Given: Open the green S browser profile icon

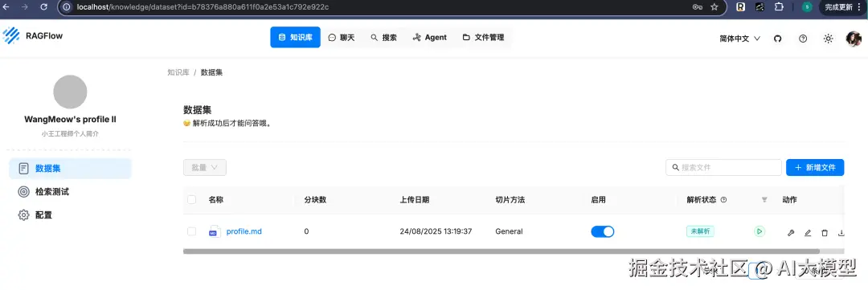Looking at the screenshot, I should click(x=807, y=7).
